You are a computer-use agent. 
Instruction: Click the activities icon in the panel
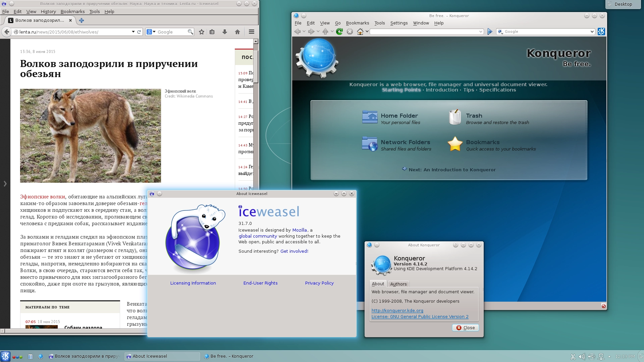[17, 357]
